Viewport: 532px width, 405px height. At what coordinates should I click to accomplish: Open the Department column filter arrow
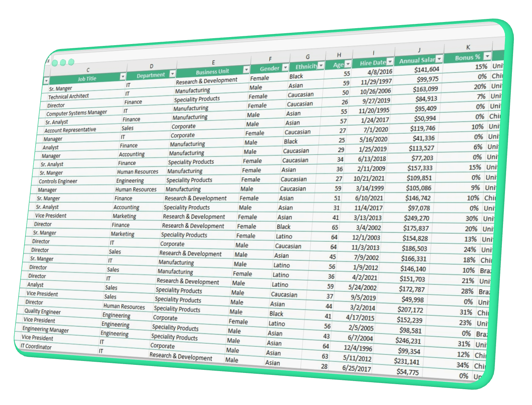click(172, 73)
